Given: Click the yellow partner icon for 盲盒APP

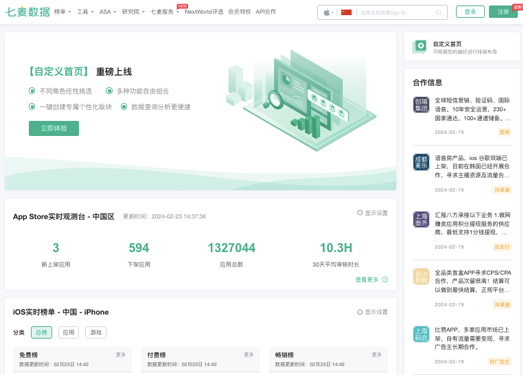Looking at the screenshot, I should point(421,277).
